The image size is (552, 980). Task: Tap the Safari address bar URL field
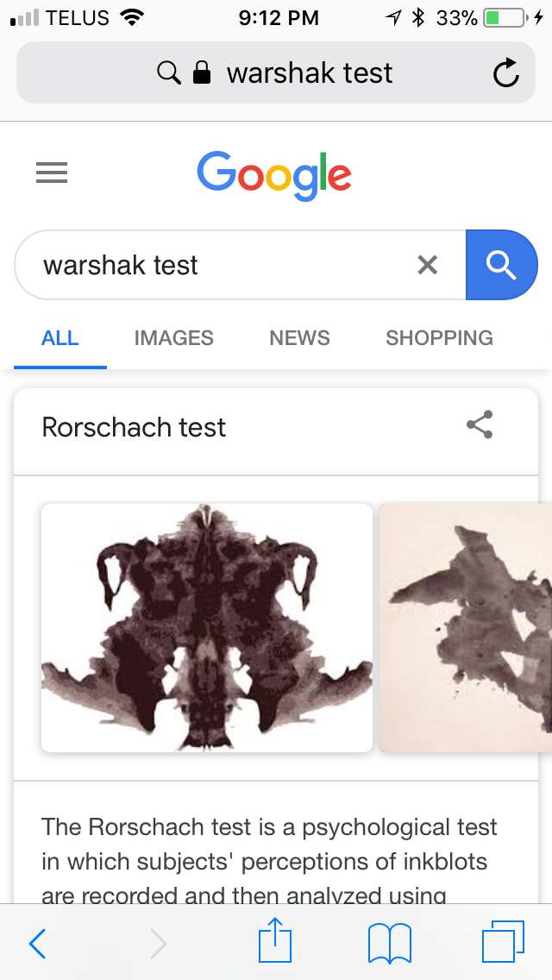pos(276,73)
